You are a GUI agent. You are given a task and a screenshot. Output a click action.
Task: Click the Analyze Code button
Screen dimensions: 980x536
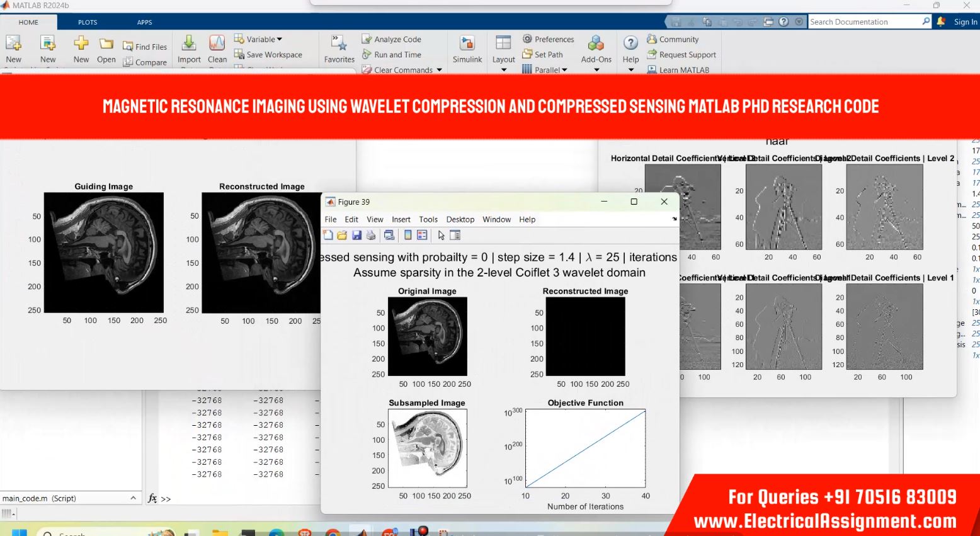[391, 39]
